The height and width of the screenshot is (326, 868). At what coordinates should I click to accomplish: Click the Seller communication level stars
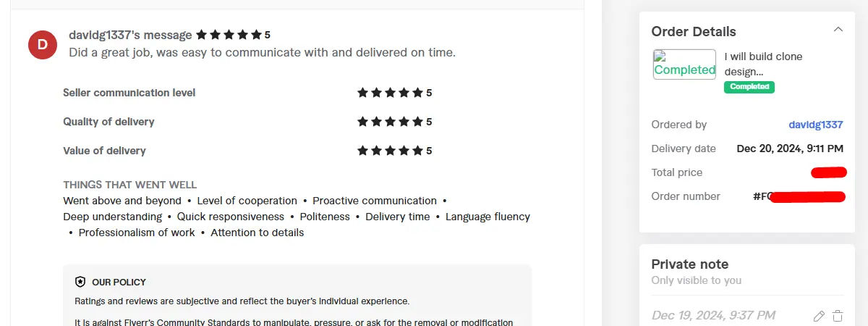click(390, 93)
